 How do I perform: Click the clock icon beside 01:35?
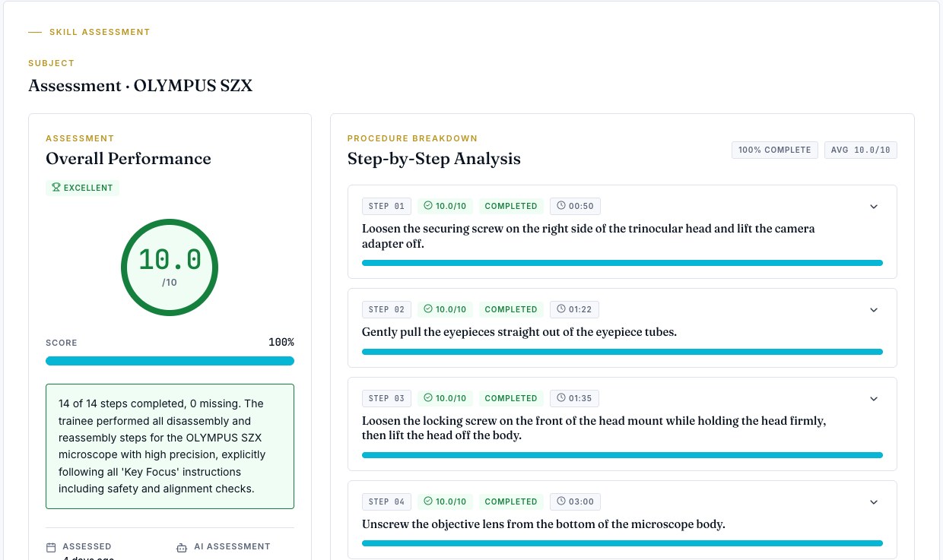click(561, 398)
